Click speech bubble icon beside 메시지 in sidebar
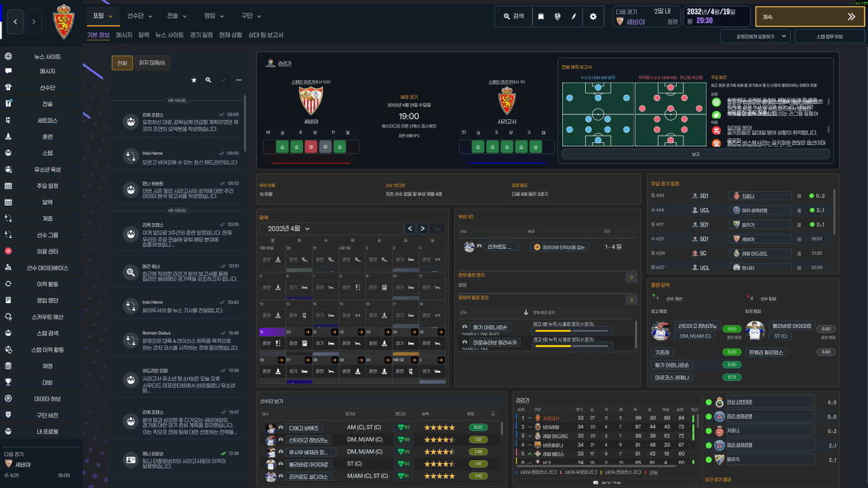 tap(8, 70)
